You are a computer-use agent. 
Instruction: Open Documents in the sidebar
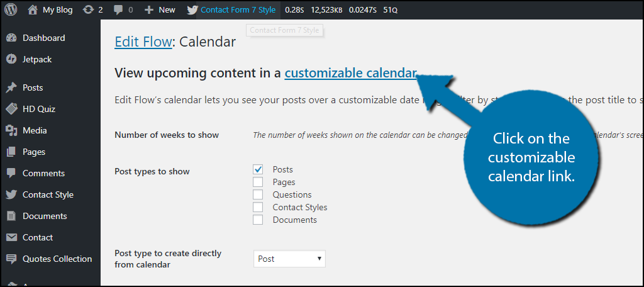(x=45, y=216)
